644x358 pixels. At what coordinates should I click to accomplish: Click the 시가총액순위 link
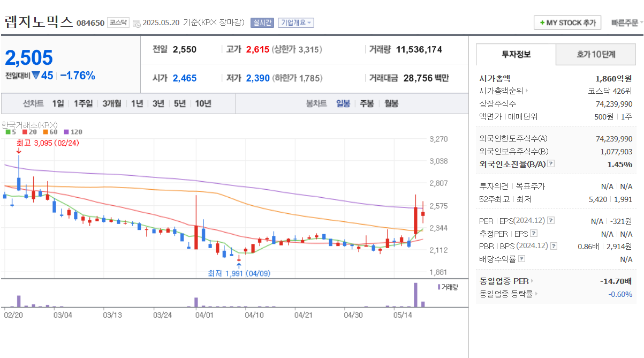coord(501,91)
